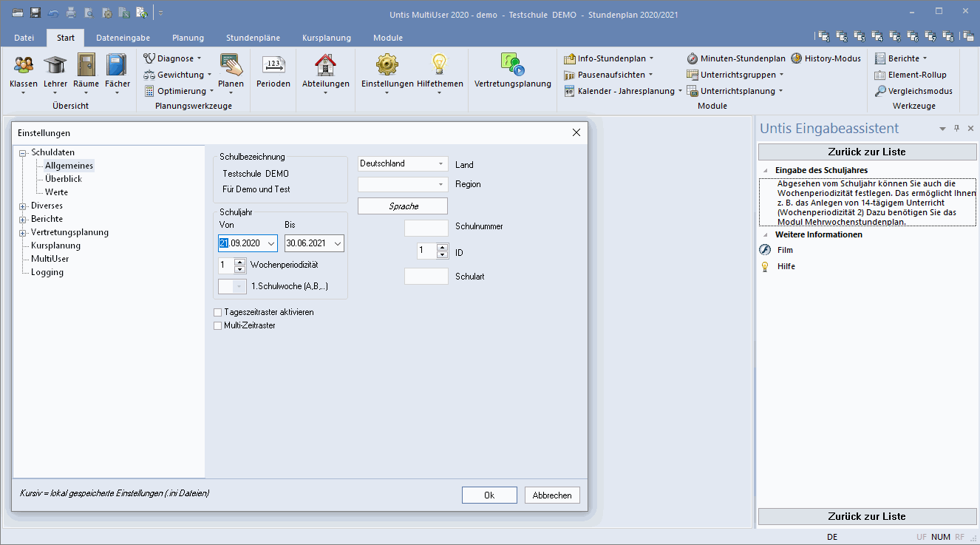This screenshot has height=545, width=980.
Task: Confirm settings with Ok button
Action: pyautogui.click(x=489, y=495)
